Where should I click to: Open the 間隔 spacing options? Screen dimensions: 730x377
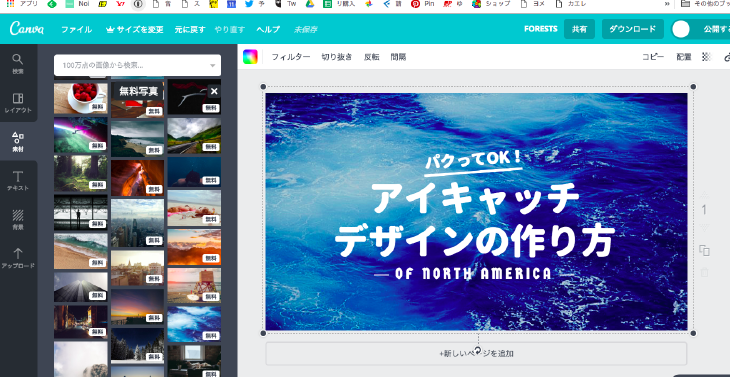(x=399, y=57)
